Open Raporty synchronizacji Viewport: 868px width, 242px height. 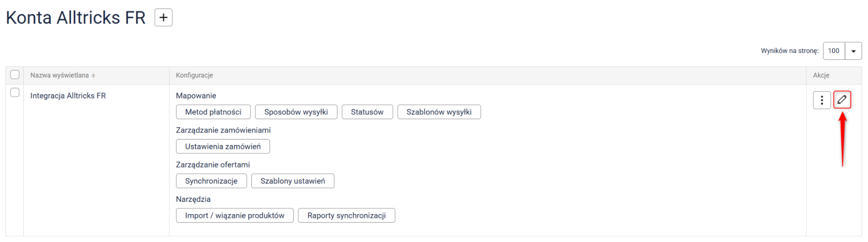click(347, 215)
